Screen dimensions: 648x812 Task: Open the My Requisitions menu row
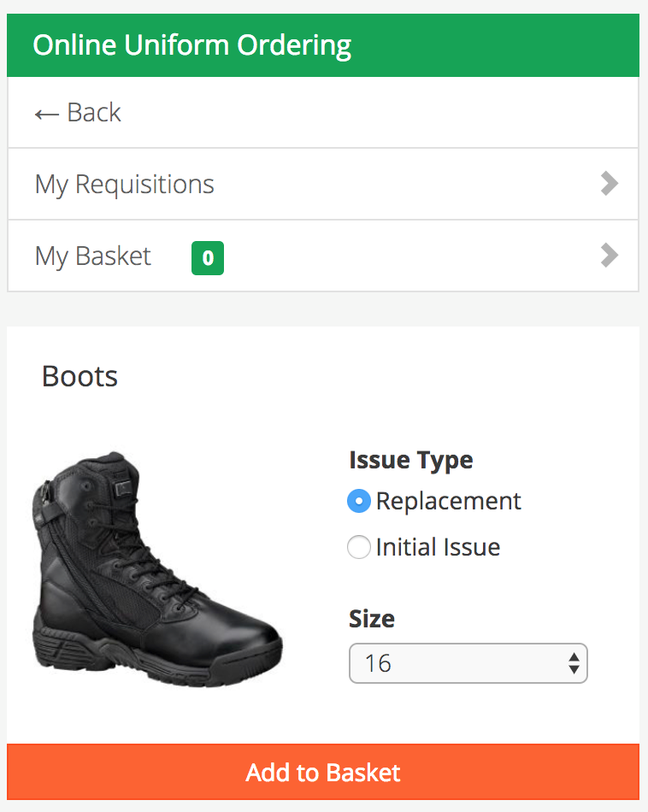tap(323, 184)
